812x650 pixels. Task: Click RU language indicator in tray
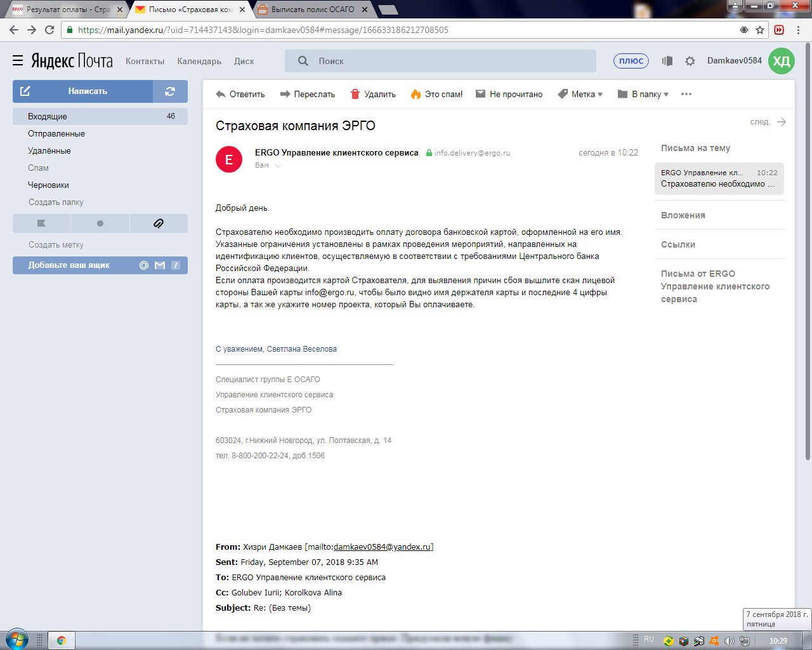(x=649, y=639)
